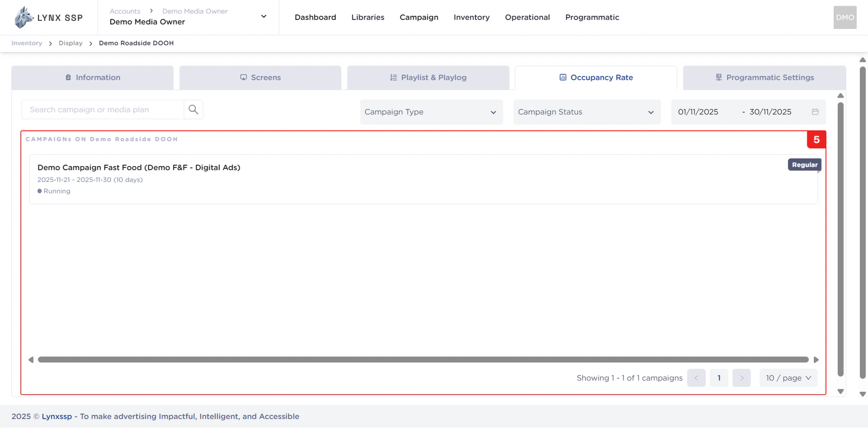Click the inner panel scroll-up arrow
Image resolution: width=868 pixels, height=429 pixels.
pos(840,95)
